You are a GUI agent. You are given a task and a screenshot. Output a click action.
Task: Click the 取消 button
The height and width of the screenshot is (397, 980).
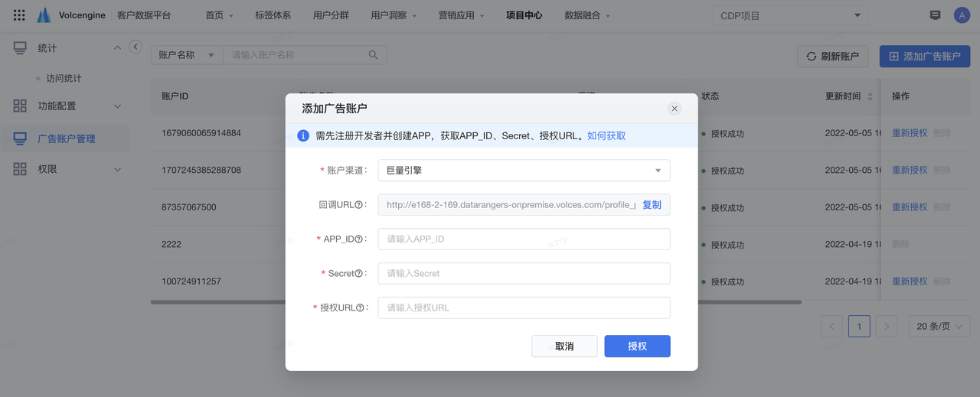564,347
